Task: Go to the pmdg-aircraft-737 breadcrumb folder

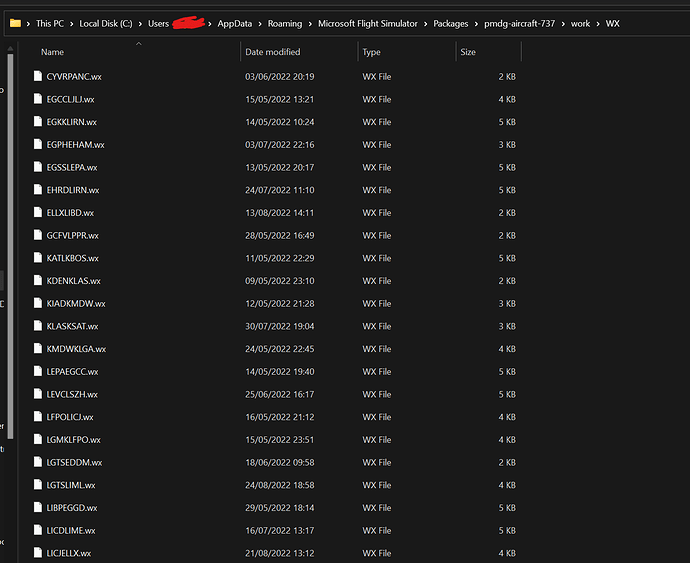Action: (x=520, y=23)
